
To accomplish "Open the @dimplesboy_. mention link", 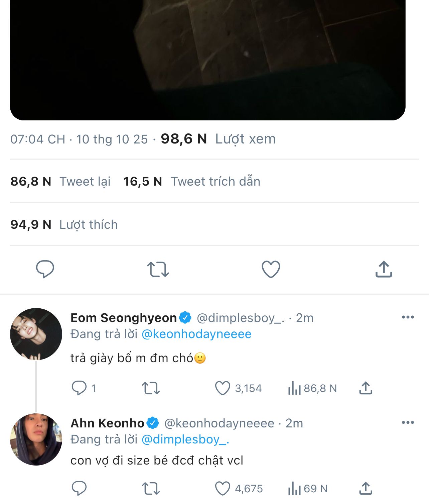I will point(185,439).
